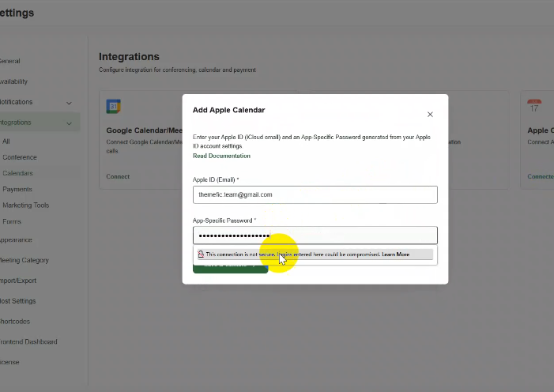Connect the Google Calendar/Meet integration
554x392 pixels.
coord(118,176)
